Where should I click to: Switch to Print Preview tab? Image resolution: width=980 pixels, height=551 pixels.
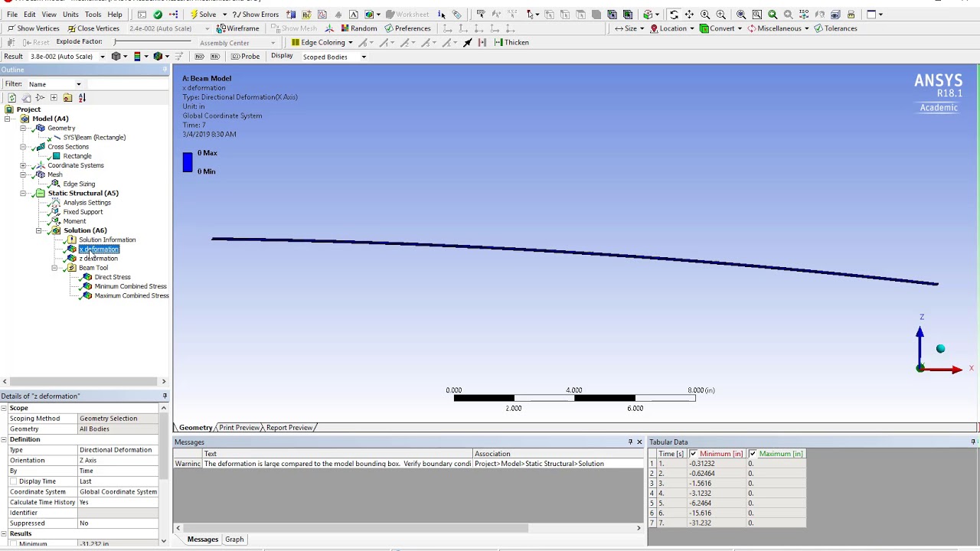pos(239,428)
